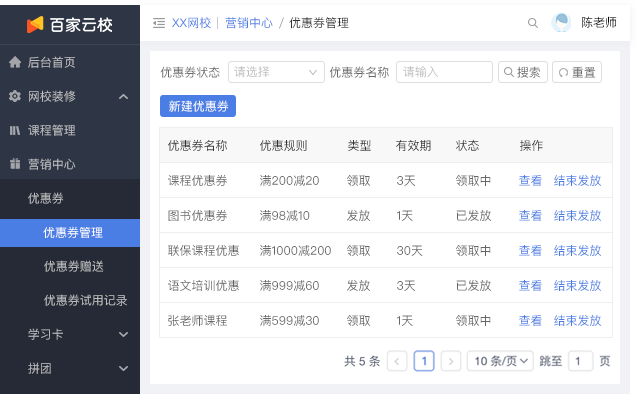Click the 状态 column header

pyautogui.click(x=468, y=145)
